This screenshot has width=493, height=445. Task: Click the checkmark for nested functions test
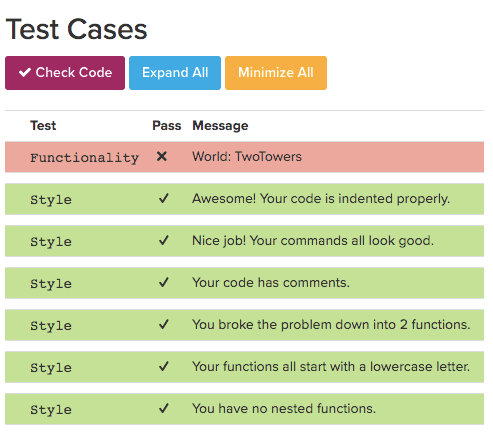click(164, 408)
